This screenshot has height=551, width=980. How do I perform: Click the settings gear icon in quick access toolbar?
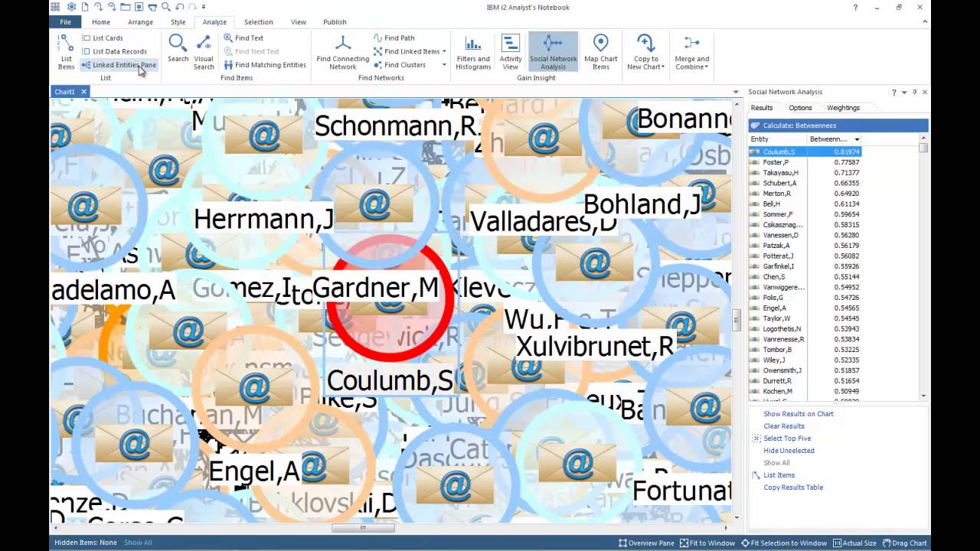click(71, 7)
